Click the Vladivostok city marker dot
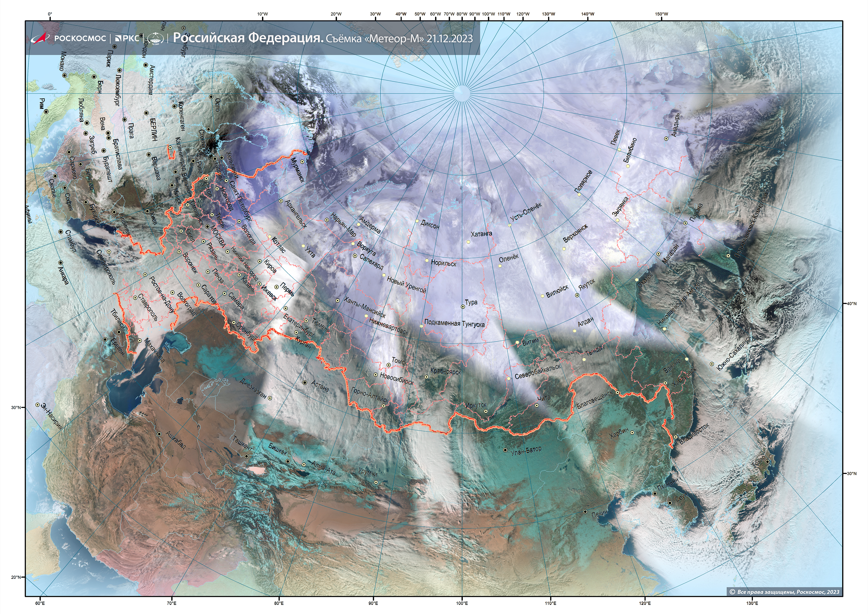868x614 pixels. tap(676, 437)
